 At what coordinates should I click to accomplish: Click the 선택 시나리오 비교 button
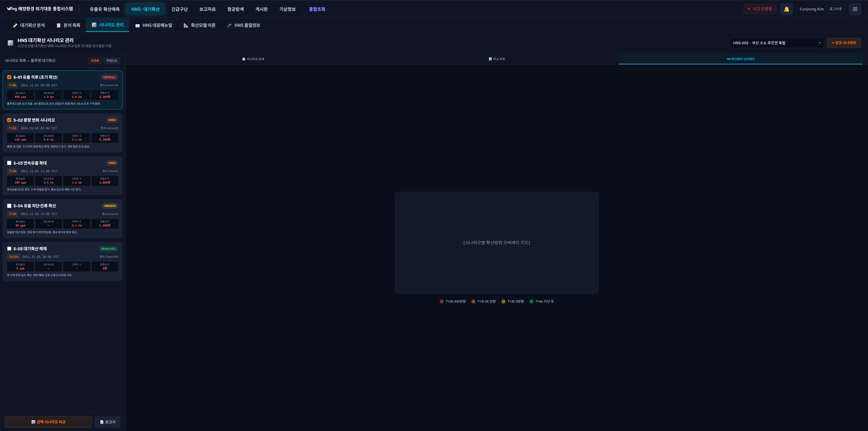pyautogui.click(x=48, y=422)
